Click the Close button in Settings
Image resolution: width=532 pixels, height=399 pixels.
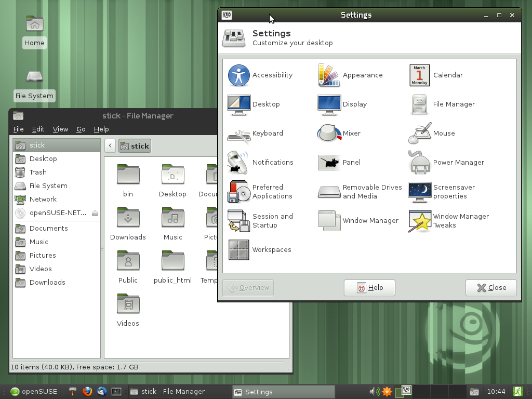click(x=491, y=288)
